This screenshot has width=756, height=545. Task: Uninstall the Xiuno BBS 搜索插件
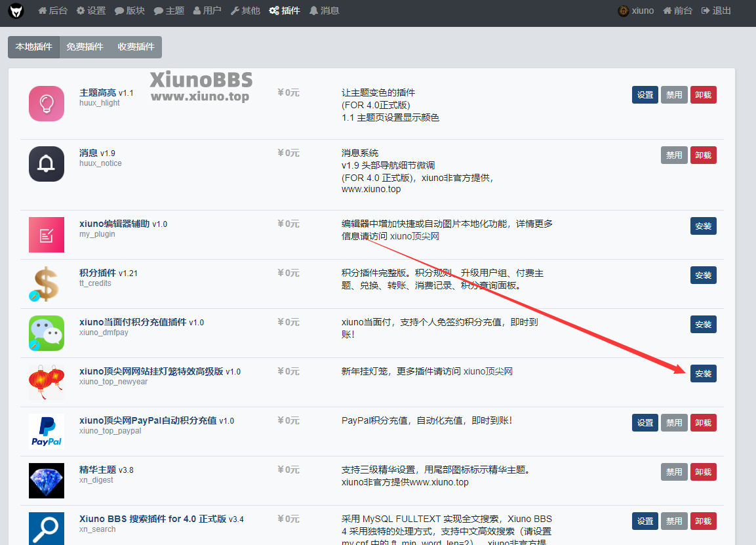(704, 521)
